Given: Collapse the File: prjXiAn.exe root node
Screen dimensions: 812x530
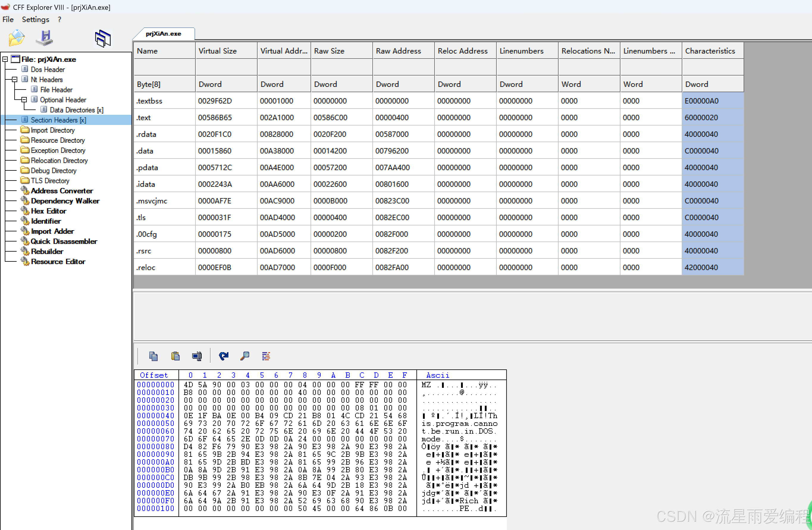Looking at the screenshot, I should coord(5,59).
